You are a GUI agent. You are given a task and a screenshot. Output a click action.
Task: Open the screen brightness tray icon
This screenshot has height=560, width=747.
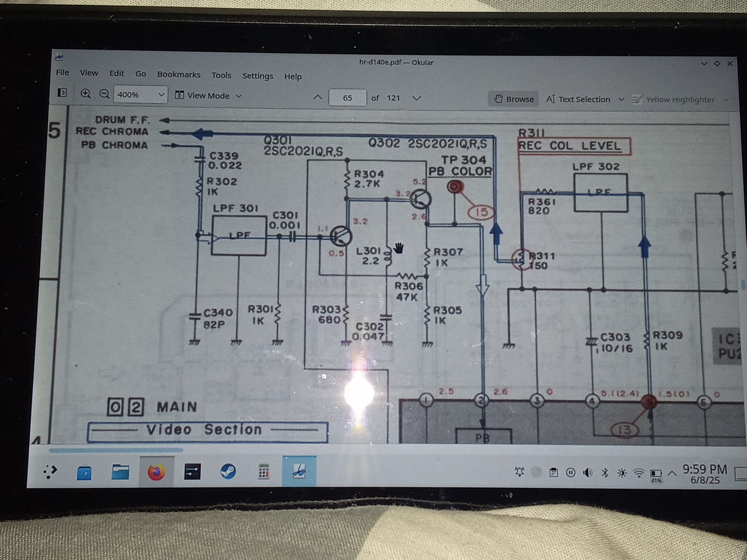[x=622, y=473]
